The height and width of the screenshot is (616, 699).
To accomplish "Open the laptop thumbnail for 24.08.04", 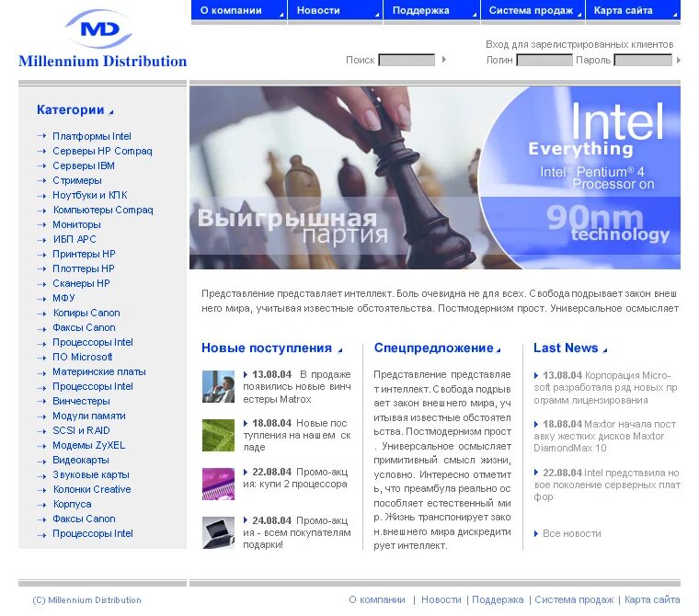I will point(218,532).
